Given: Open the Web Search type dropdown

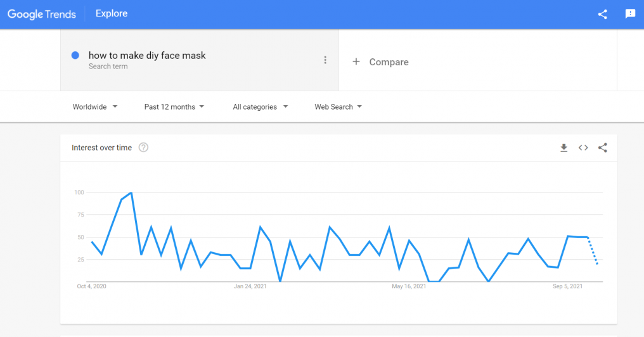Looking at the screenshot, I should click(x=338, y=106).
